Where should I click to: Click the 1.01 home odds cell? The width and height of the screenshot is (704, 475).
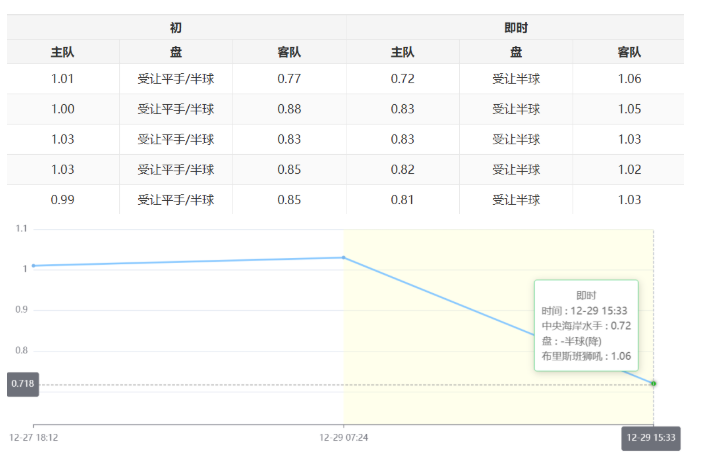63,79
